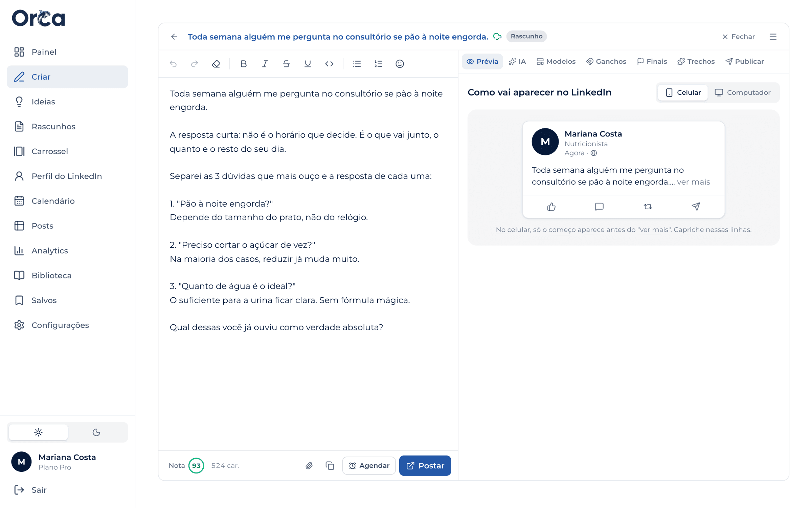The image size is (812, 508).
Task: Apply strikethrough formatting
Action: pyautogui.click(x=286, y=64)
